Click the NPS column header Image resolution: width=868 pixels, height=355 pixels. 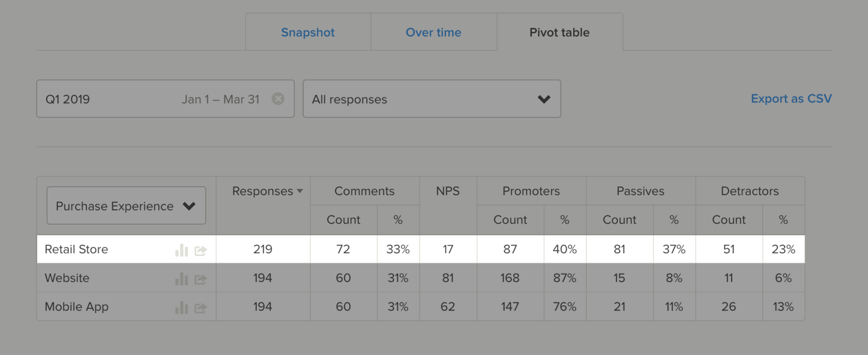click(448, 191)
